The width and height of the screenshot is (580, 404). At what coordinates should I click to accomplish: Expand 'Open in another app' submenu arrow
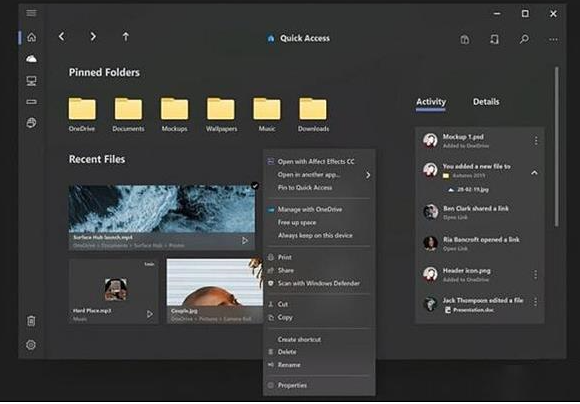click(x=368, y=175)
